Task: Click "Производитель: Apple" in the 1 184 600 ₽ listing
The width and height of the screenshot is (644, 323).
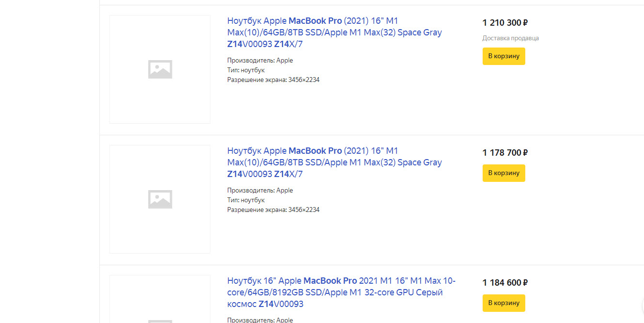Action: (260, 320)
